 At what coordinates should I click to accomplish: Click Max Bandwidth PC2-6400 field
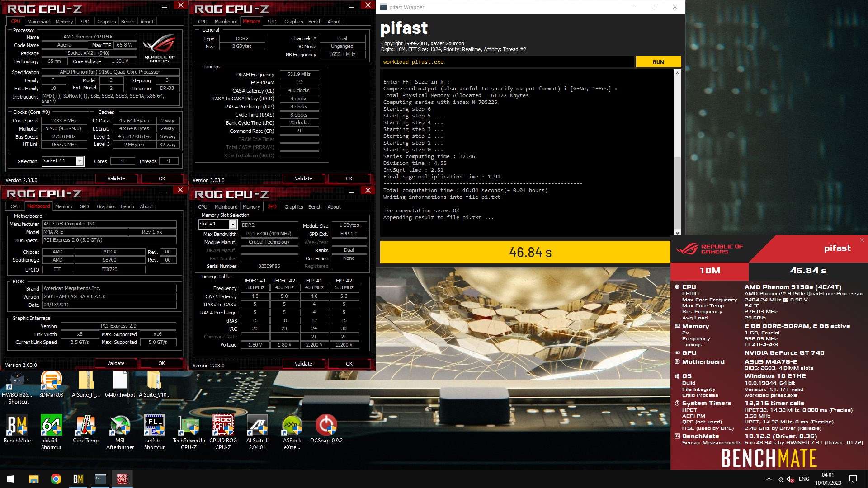[x=269, y=234]
